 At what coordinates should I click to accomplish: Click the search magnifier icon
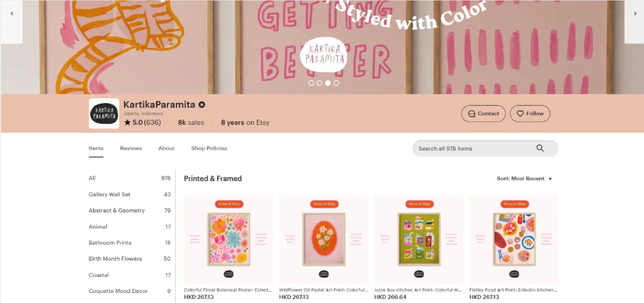(540, 149)
